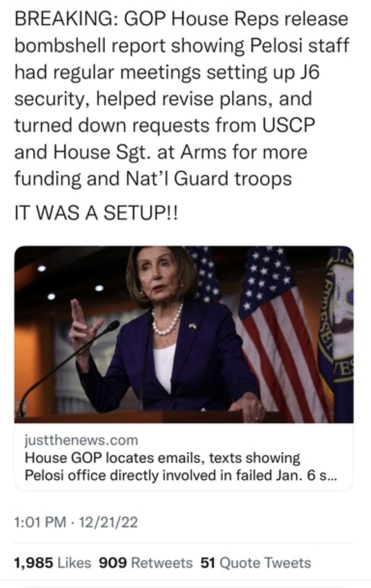This screenshot has width=371, height=588.
Task: Click the "Quote Tweets" label
Action: tap(265, 563)
